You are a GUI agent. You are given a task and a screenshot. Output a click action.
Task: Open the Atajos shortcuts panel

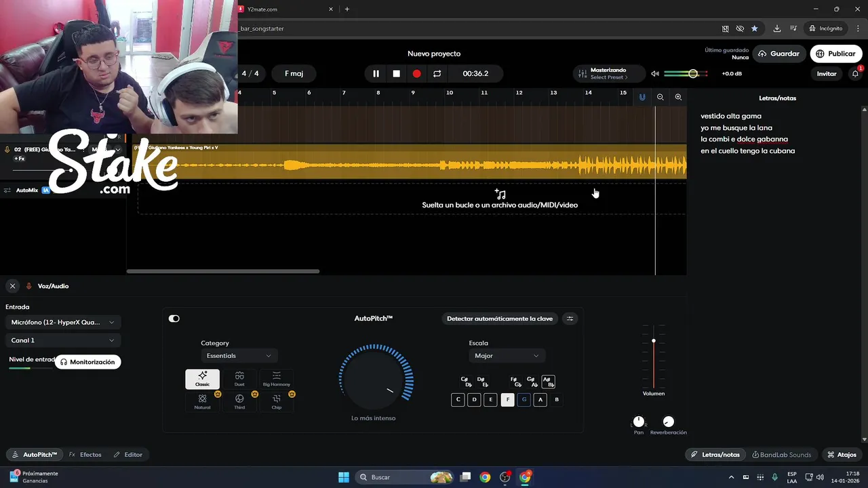(x=842, y=455)
